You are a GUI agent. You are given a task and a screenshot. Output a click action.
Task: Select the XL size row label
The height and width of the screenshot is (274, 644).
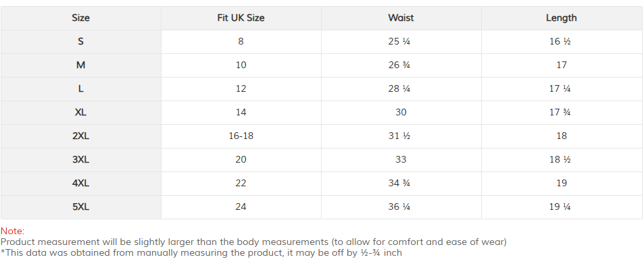click(x=81, y=113)
